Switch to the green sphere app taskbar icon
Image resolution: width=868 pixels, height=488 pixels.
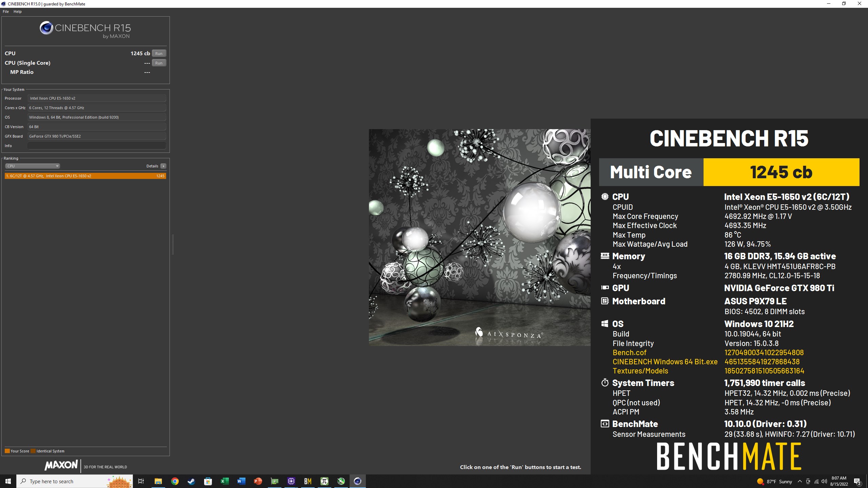pos(341,481)
